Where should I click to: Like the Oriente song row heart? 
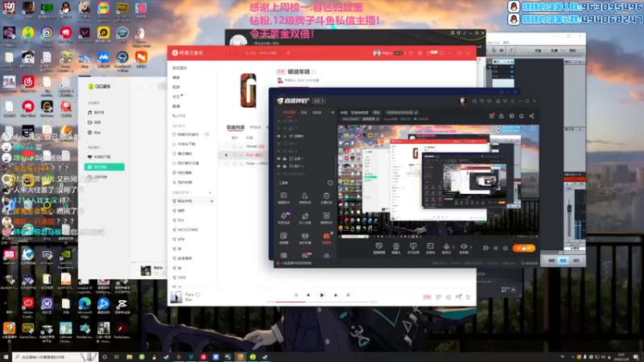(x=234, y=146)
